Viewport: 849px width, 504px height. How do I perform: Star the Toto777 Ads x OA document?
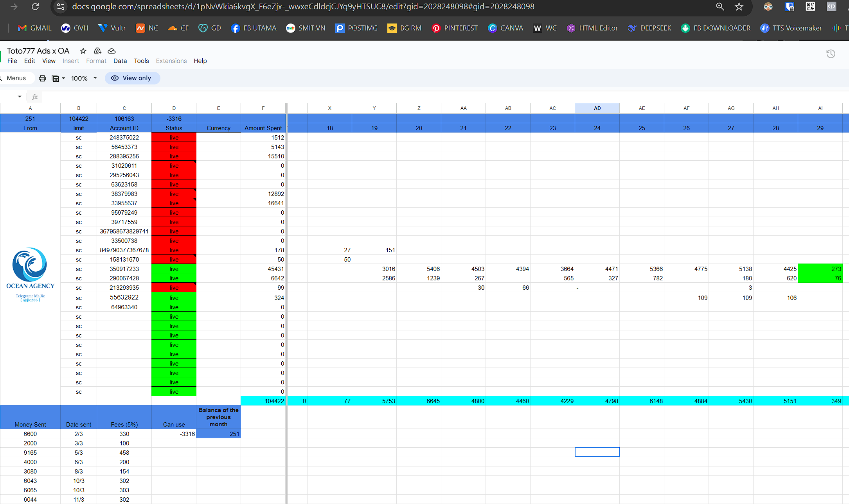[83, 51]
